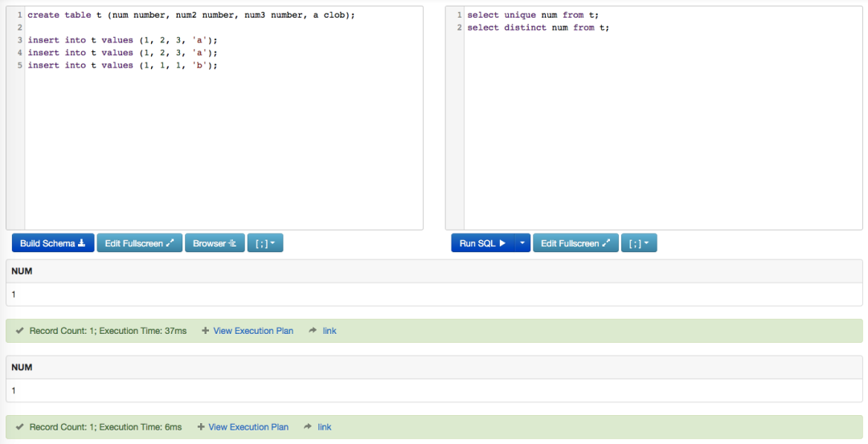
Task: View Execution Plan for the 6ms result
Action: (248, 427)
